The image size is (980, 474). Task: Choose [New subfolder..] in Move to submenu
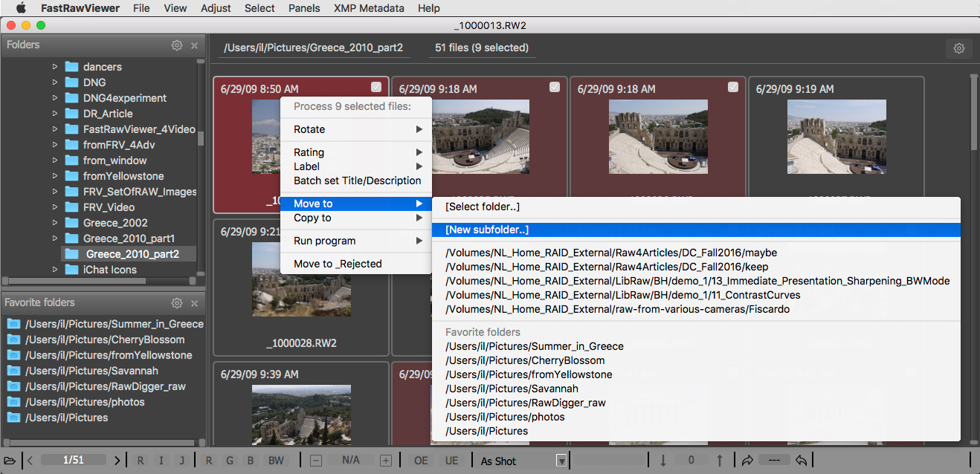click(487, 230)
